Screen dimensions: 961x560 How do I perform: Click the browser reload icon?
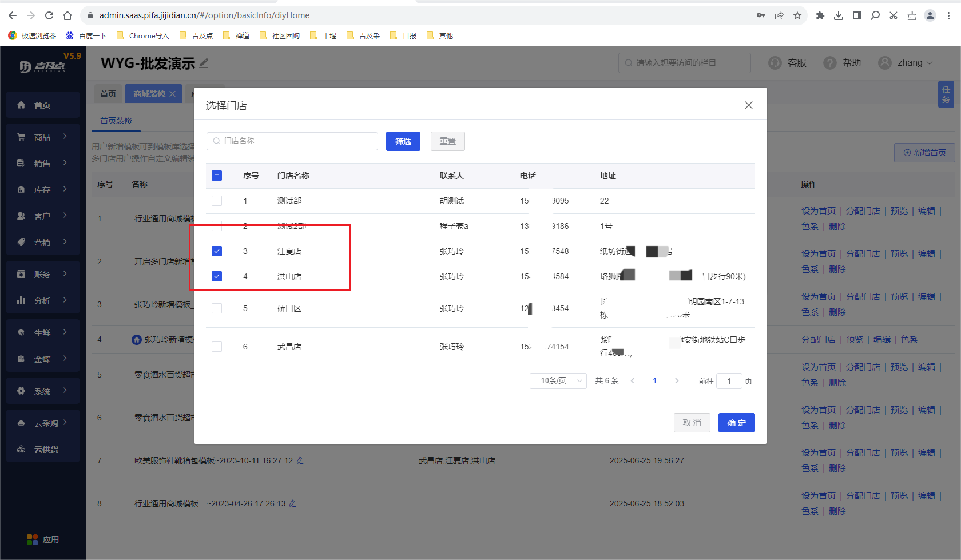tap(49, 15)
